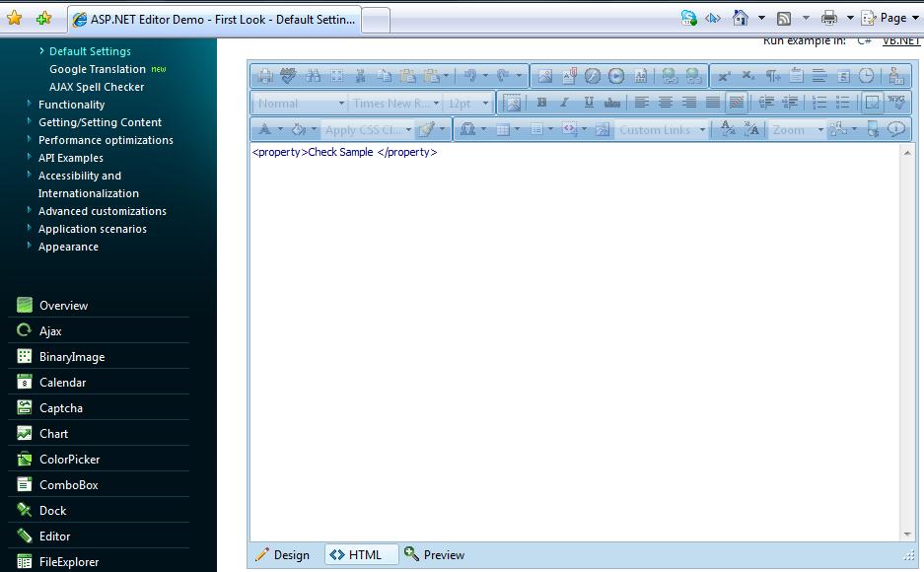
Task: Expand the Functionality tree node
Action: 29,104
